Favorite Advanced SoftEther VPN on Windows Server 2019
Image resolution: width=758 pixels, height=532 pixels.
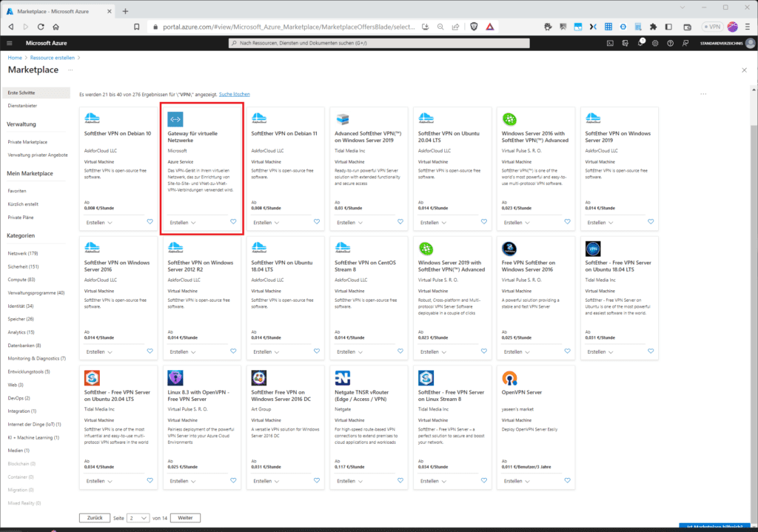click(x=400, y=222)
